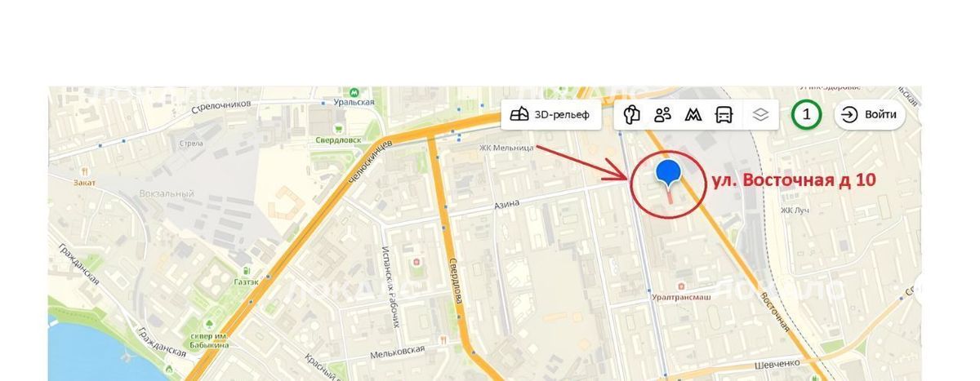Screen dimensions: 980x381
Task: Click the Вокзальный district label
Action: [x=167, y=194]
